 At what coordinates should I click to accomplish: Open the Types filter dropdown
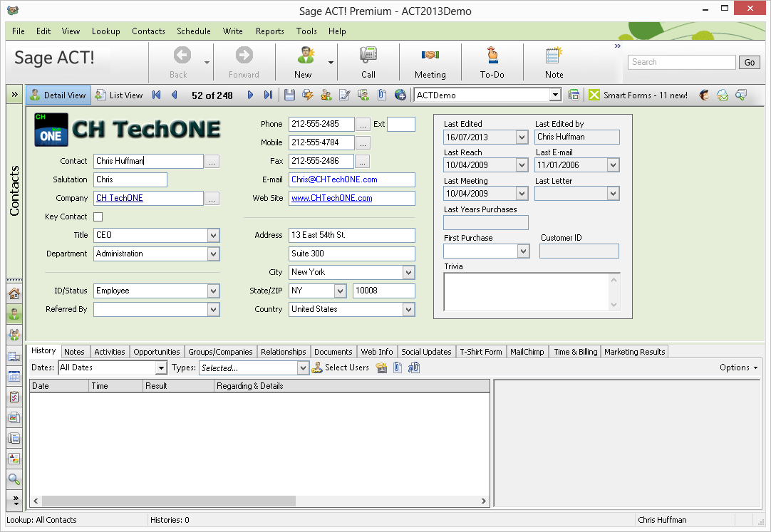[303, 368]
